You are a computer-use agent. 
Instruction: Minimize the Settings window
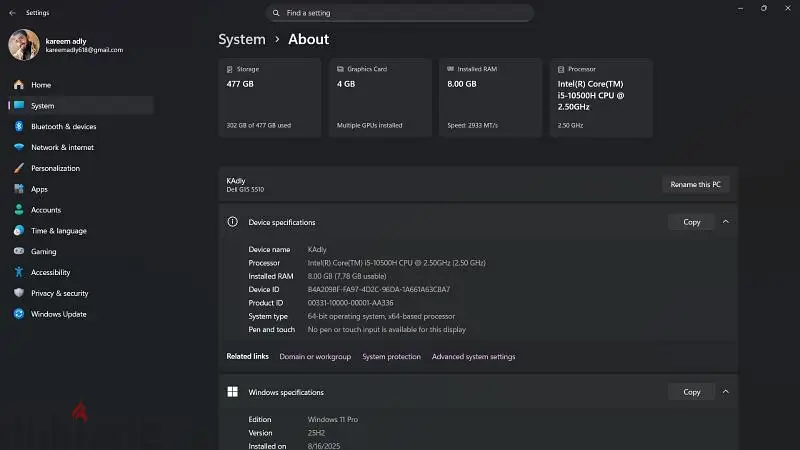(740, 8)
